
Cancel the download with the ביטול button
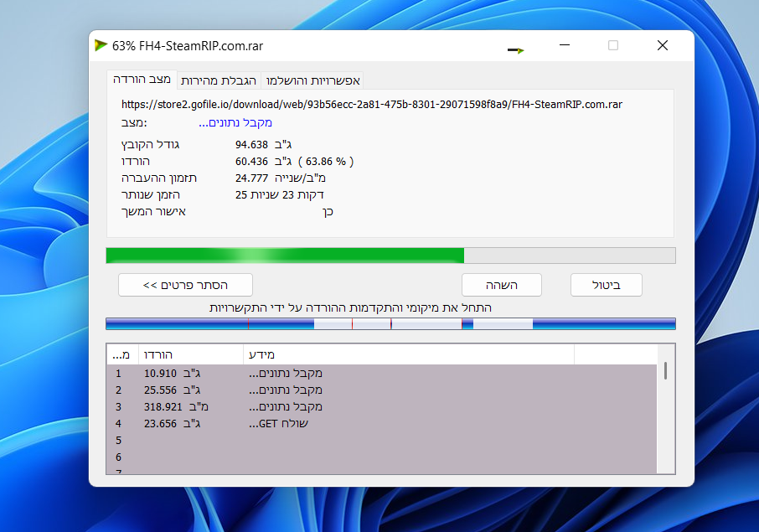(x=607, y=285)
